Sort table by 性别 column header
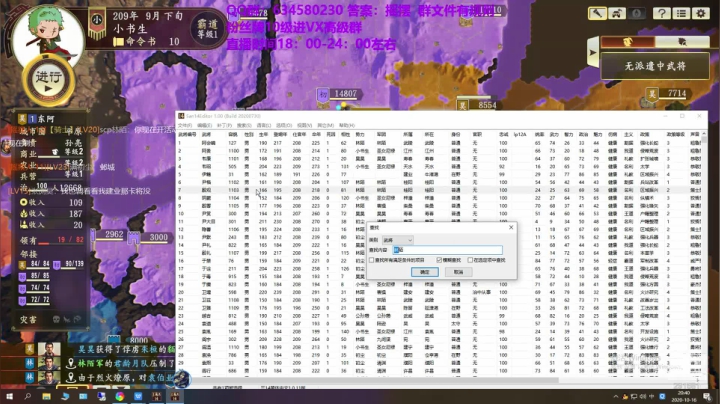 (249, 135)
